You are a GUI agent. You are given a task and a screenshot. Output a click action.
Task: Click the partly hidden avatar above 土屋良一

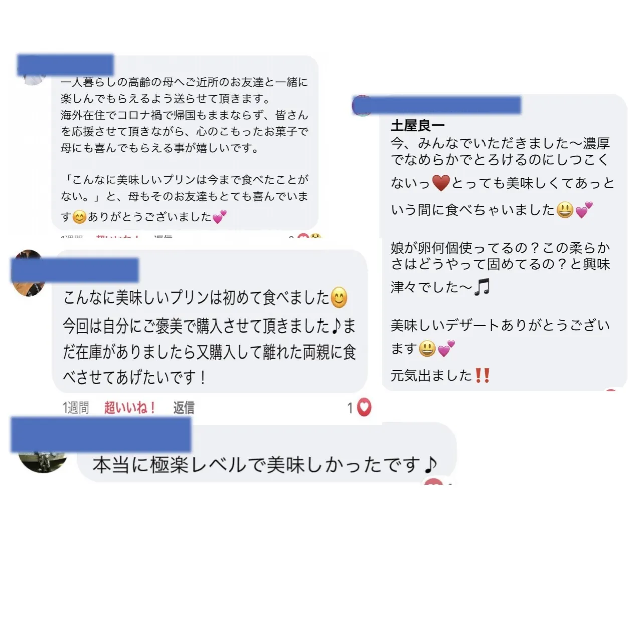pyautogui.click(x=362, y=105)
